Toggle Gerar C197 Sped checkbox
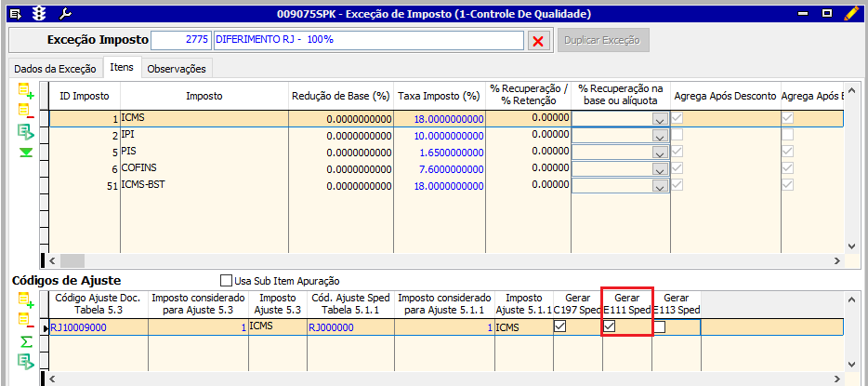 click(x=560, y=327)
